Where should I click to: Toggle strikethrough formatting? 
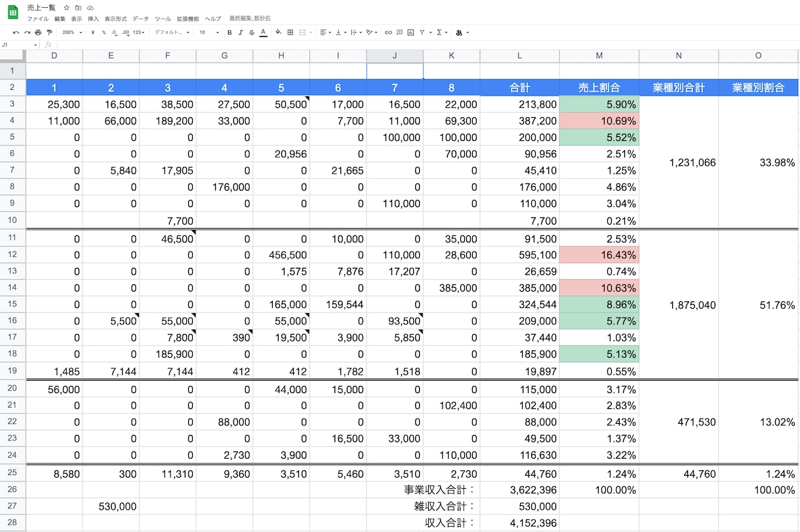click(x=252, y=32)
